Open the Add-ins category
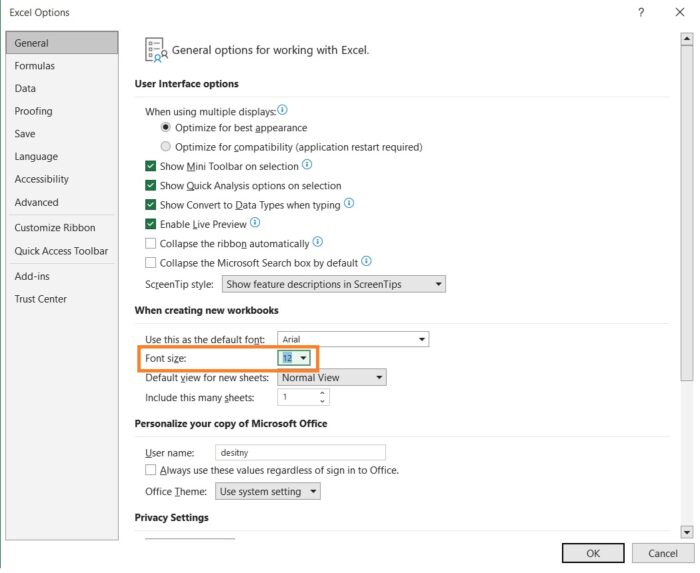The image size is (700, 573). pos(62,276)
